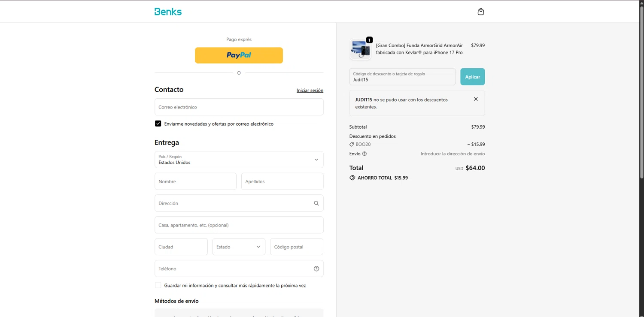The image size is (644, 317).
Task: Focus the Casa, apartamento, etc. field
Action: (239, 225)
